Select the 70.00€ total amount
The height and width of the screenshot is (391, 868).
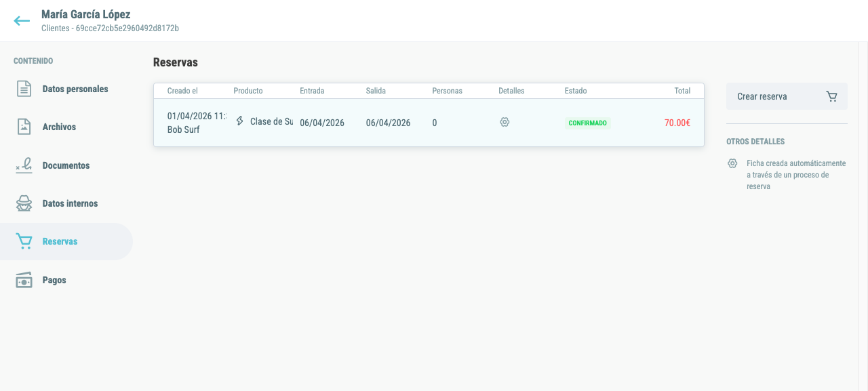tap(677, 123)
